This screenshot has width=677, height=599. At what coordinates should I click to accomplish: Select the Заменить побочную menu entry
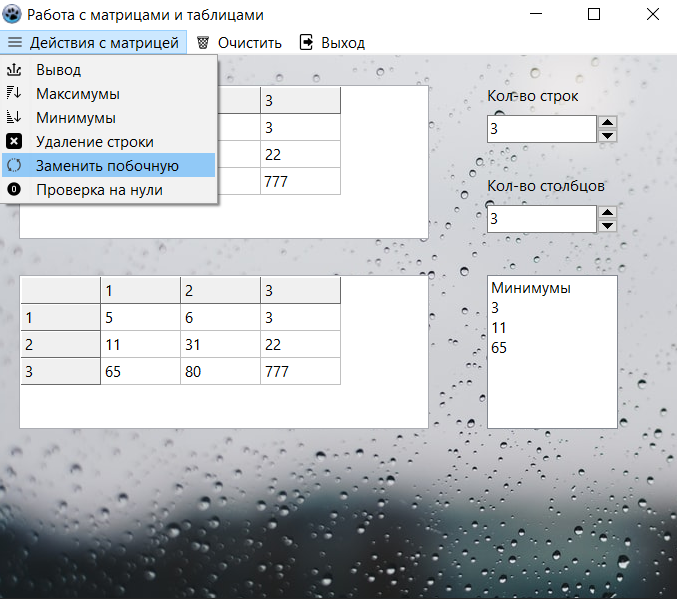(108, 165)
